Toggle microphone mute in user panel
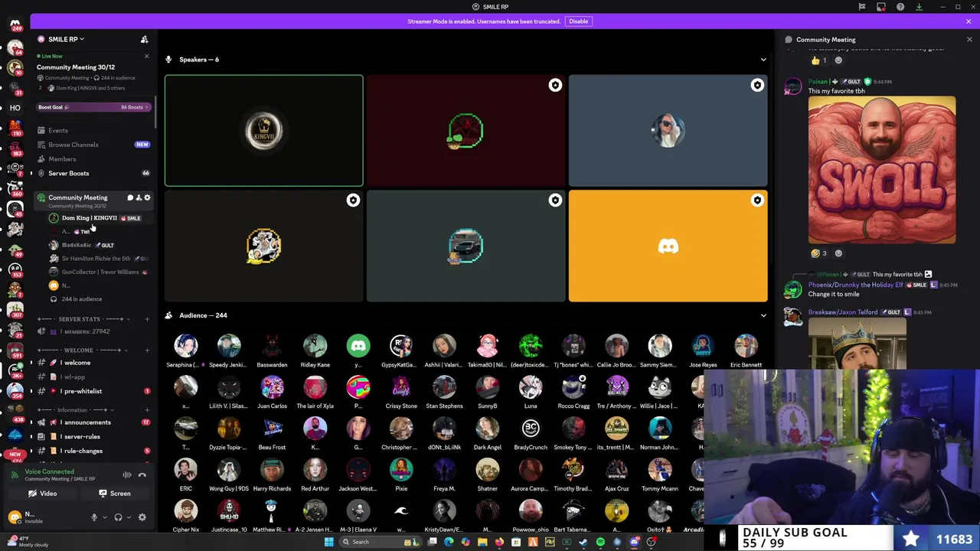The width and height of the screenshot is (980, 551). 94,517
